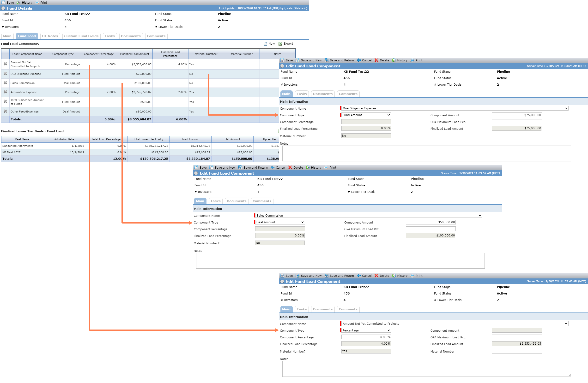Click Save in Amount Not Yet Committed editor
Screen dimensions: 588x383
click(x=287, y=276)
